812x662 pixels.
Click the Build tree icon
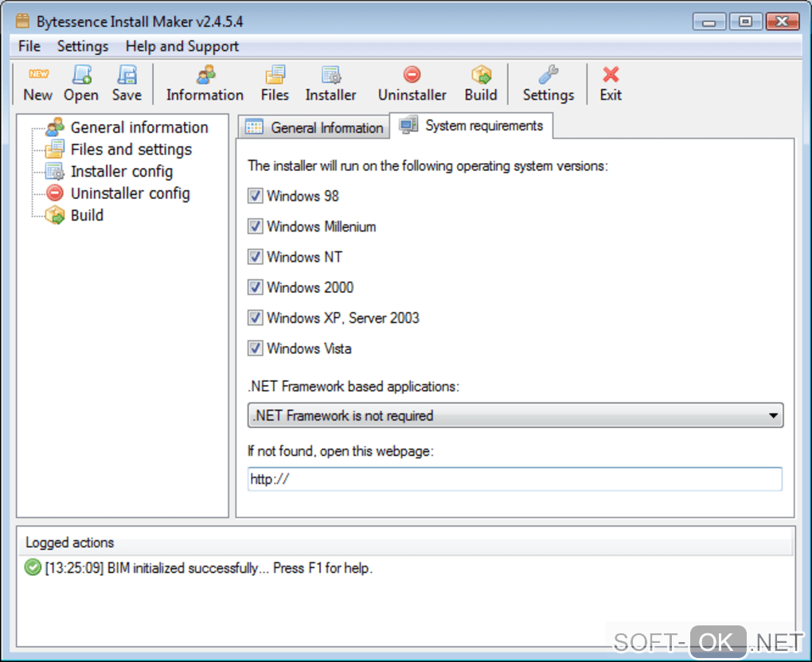(x=55, y=215)
